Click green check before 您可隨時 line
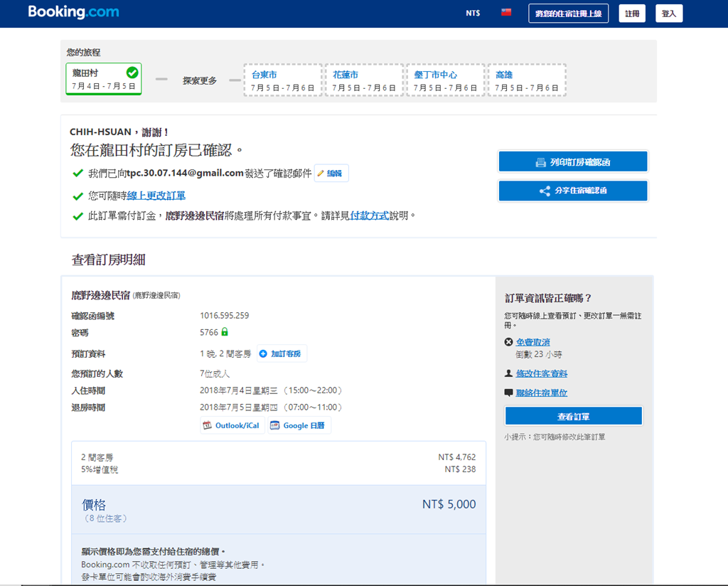728x586 pixels. pyautogui.click(x=78, y=196)
